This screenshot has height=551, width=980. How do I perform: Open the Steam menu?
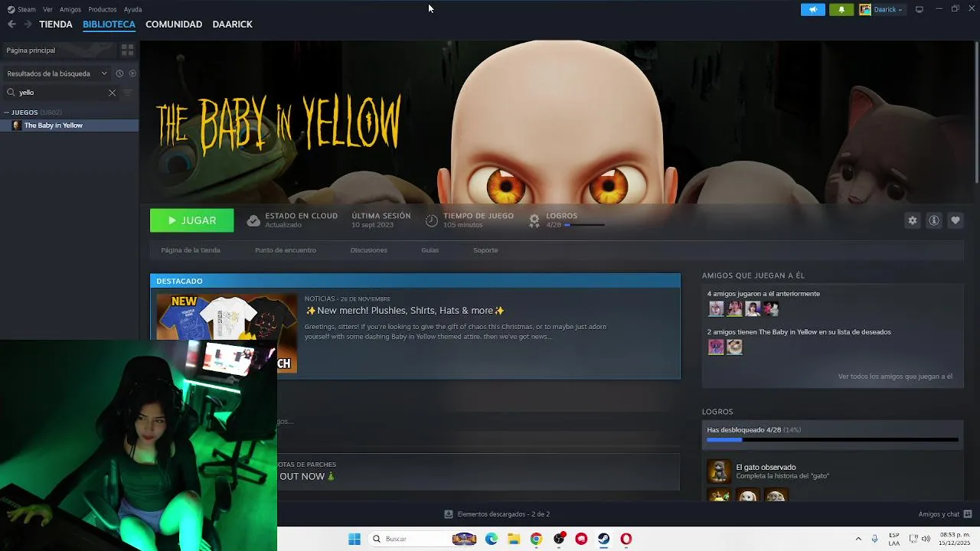click(x=21, y=9)
